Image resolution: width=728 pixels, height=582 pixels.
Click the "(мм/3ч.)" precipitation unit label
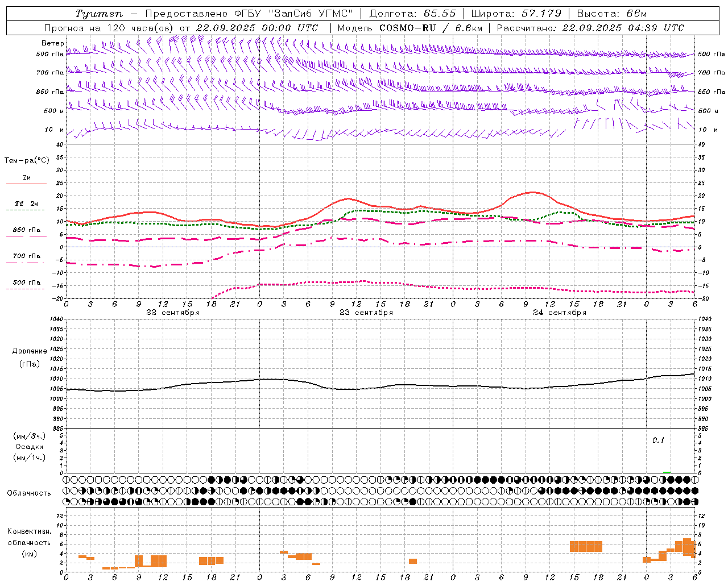[30, 436]
